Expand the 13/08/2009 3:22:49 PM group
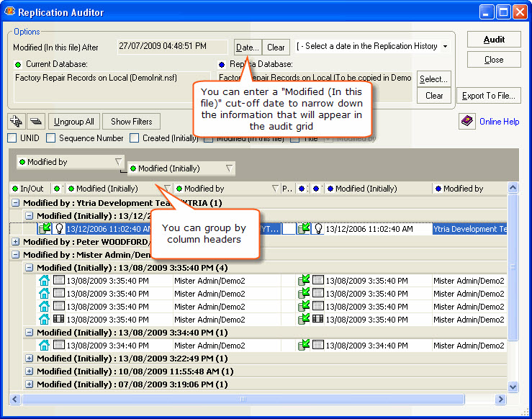 point(29,359)
